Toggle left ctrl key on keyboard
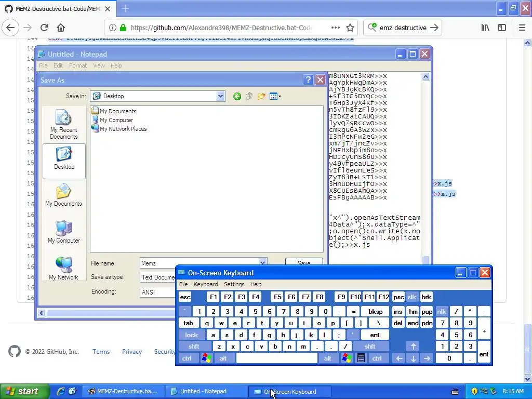The width and height of the screenshot is (532, 399). (187, 358)
